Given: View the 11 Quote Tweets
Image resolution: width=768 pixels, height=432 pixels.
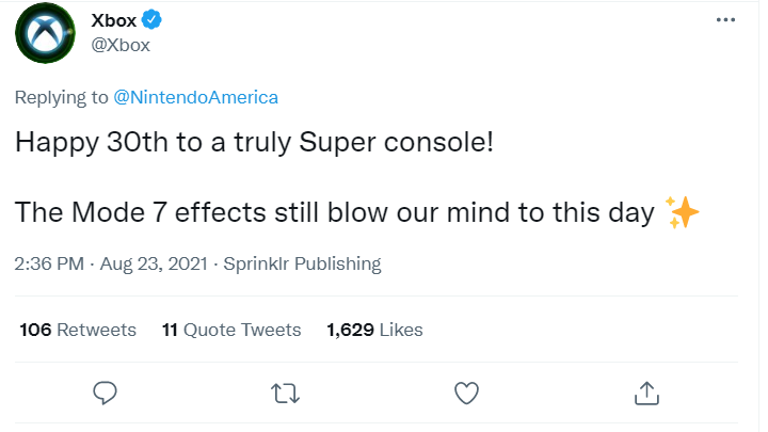Looking at the screenshot, I should coord(231,330).
